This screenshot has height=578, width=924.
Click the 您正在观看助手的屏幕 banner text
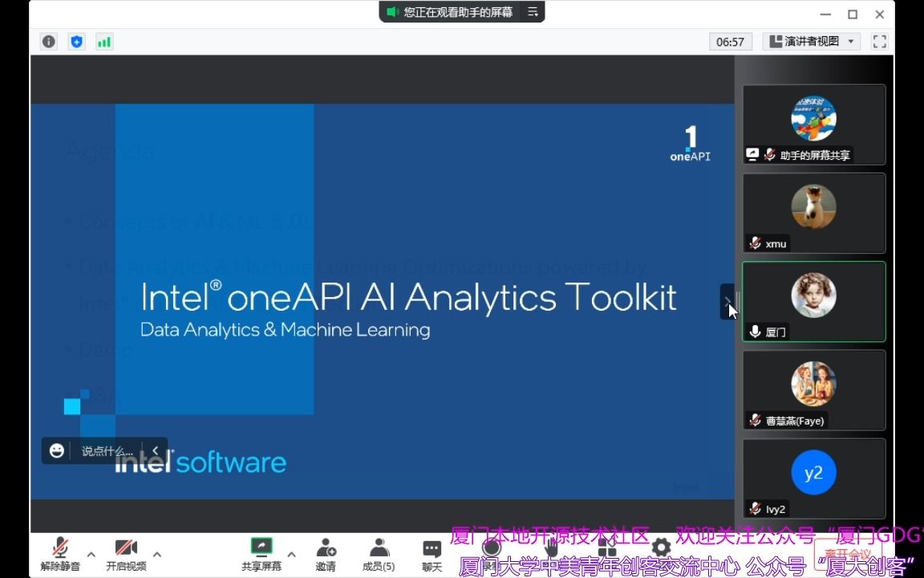[x=458, y=12]
